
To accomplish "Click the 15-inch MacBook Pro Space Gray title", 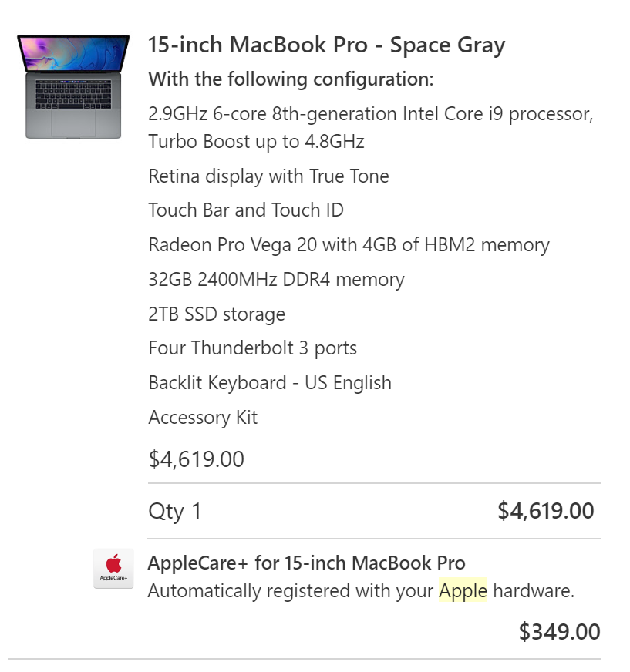I will click(x=326, y=45).
